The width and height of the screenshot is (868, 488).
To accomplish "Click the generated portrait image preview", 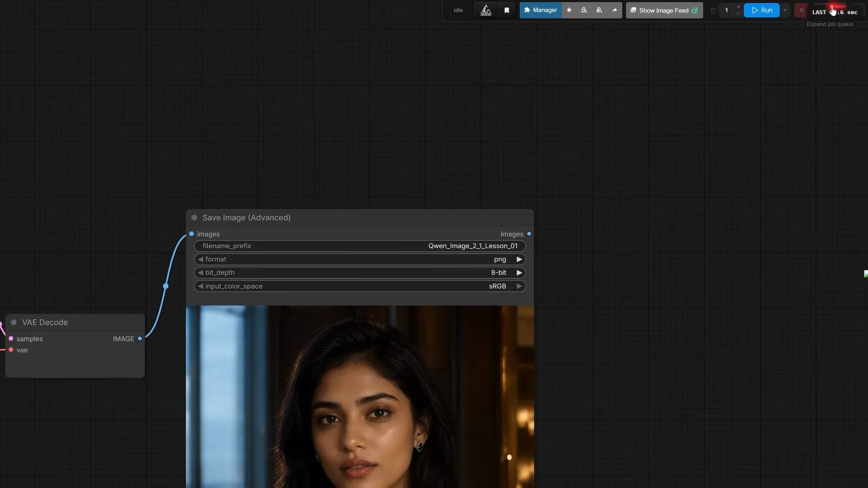I will tap(360, 397).
